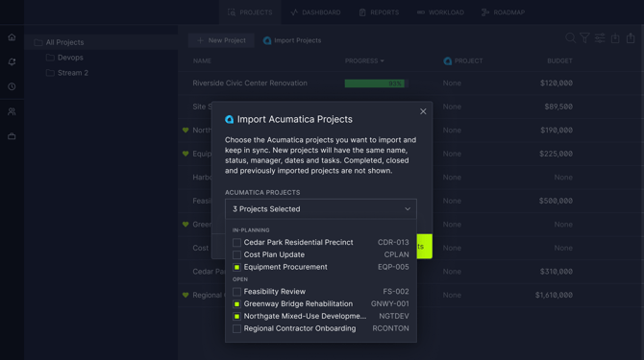Screen dimensions: 644x360
Task: Open the column settings sliders icon
Action: (600, 38)
